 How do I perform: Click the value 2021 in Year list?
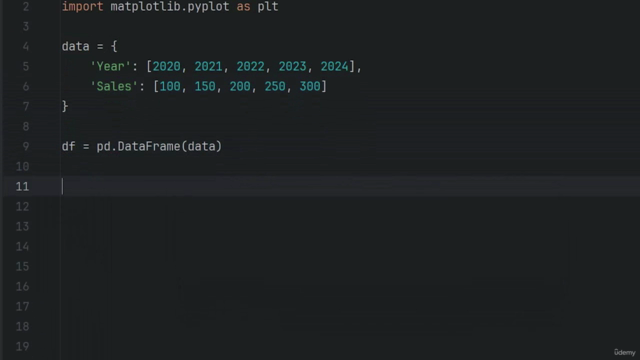(x=208, y=67)
